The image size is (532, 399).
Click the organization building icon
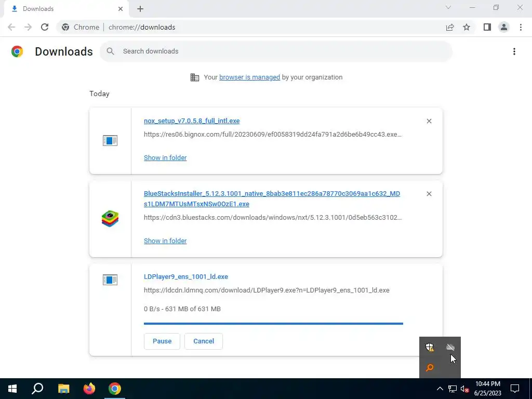point(195,77)
